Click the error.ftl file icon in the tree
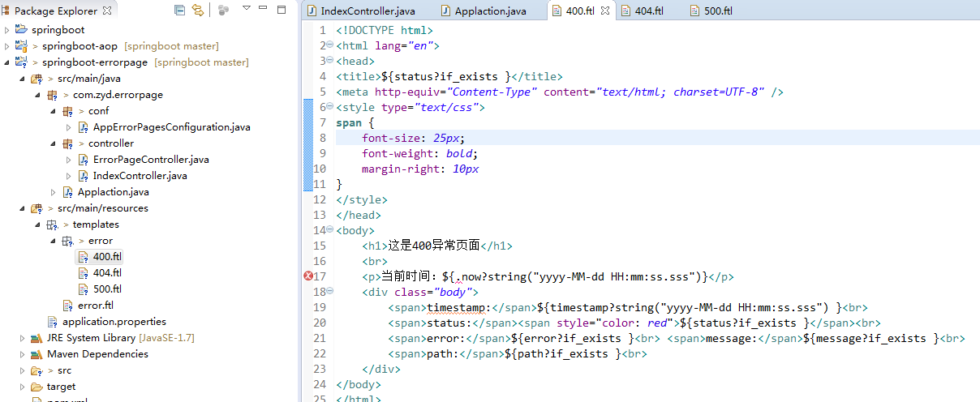Screen dimensions: 980x402 click(x=69, y=306)
